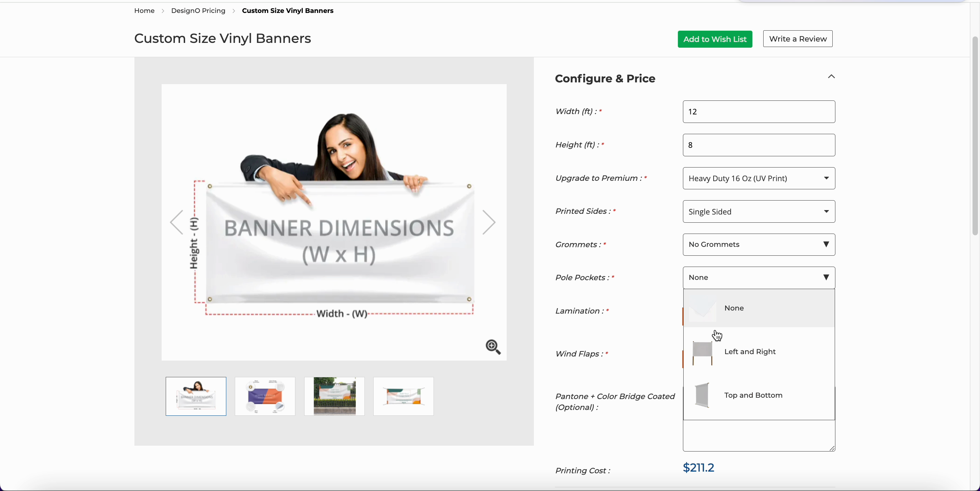Select the second banner thumbnail with grommets
This screenshot has height=491, width=980.
click(x=265, y=396)
